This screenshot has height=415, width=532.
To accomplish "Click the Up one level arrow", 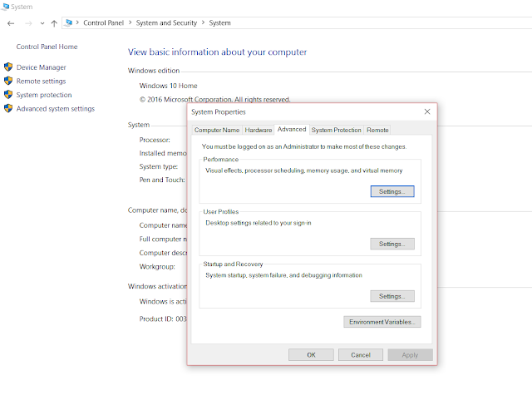I will tap(54, 23).
